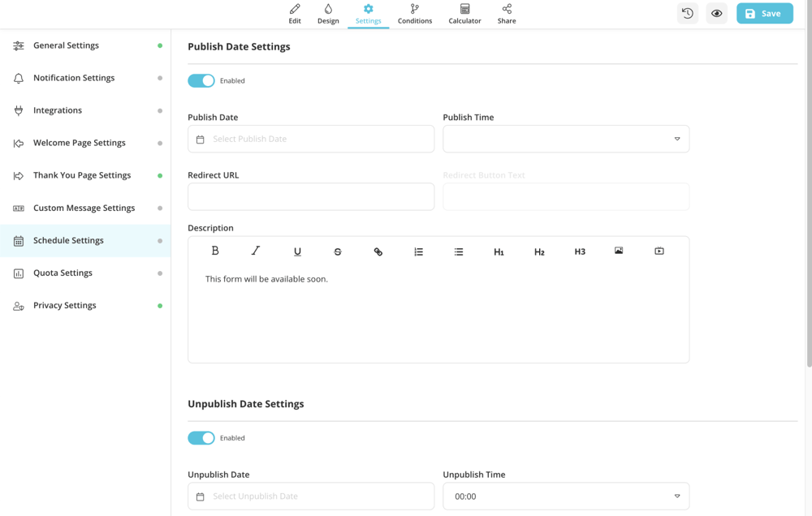
Task: Switch to the Conditions tab
Action: point(415,14)
